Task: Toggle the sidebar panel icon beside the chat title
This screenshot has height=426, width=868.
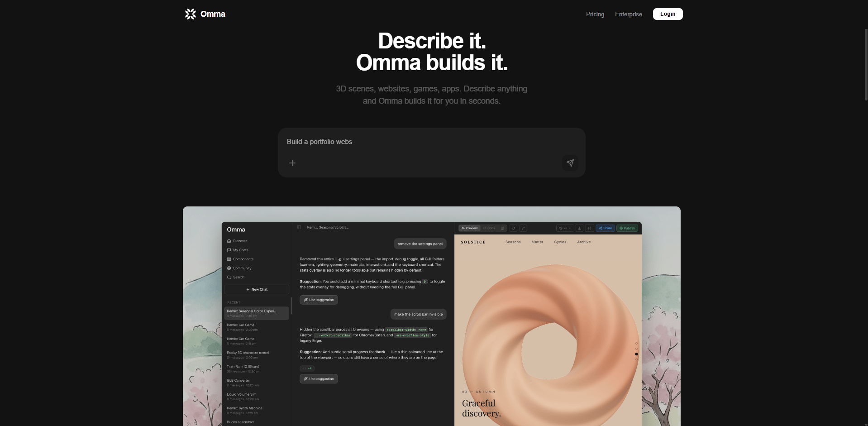Action: [x=299, y=227]
